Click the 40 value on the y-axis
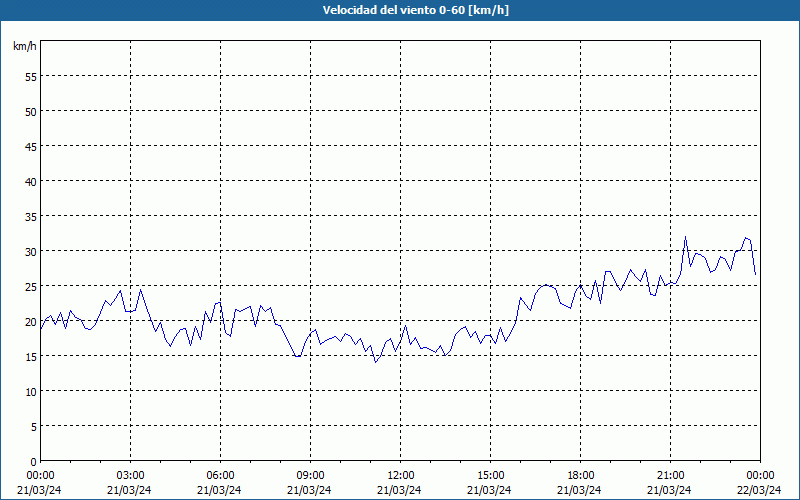 31,182
